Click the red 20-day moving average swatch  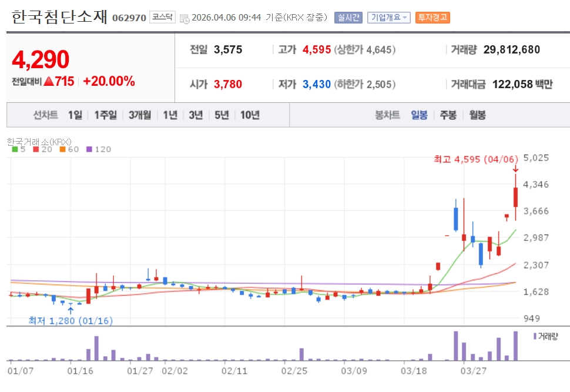[36, 149]
